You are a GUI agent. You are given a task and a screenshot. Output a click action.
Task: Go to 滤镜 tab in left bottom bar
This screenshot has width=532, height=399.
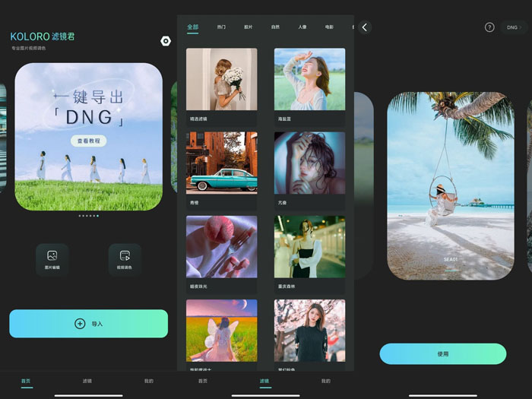tap(87, 381)
